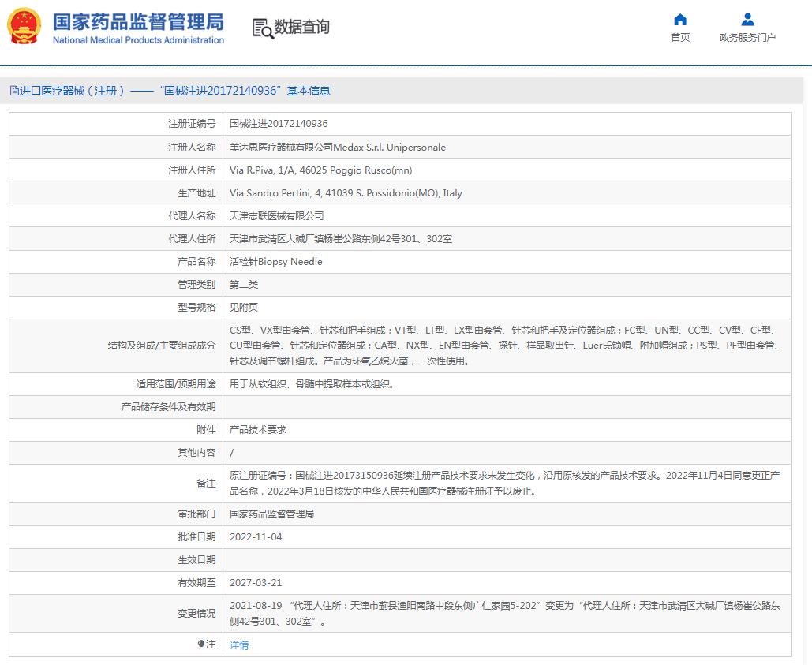812x665 pixels.
Task: Click the 产品储存条件及有效期 label
Action: click(168, 407)
